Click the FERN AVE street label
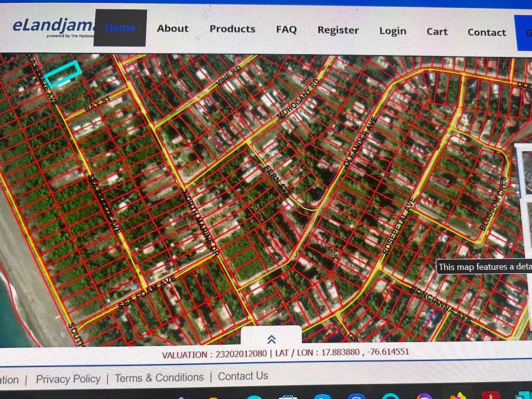 [x=278, y=182]
